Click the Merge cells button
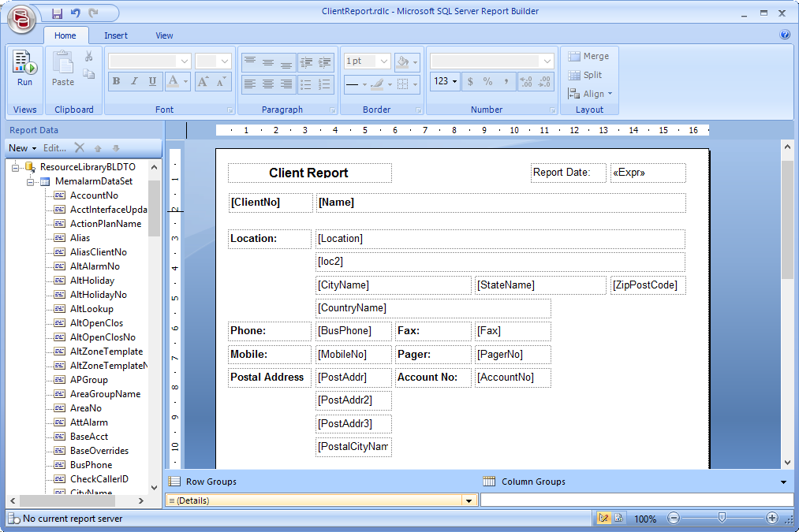The width and height of the screenshot is (799, 532). pos(588,56)
